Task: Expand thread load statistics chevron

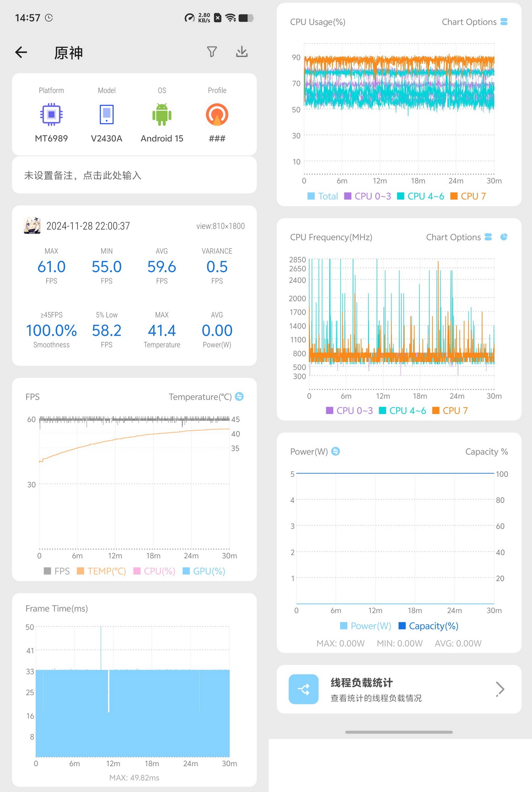Action: (x=500, y=689)
